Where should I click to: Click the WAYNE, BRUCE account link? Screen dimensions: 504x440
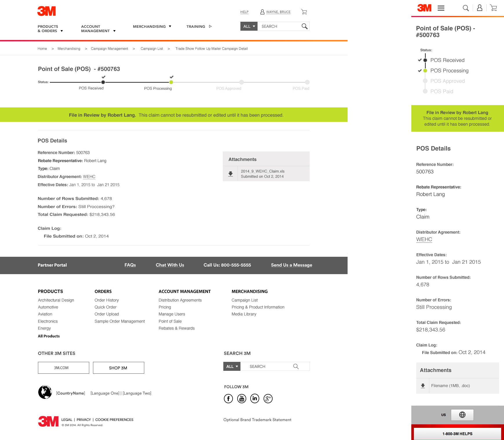278,12
